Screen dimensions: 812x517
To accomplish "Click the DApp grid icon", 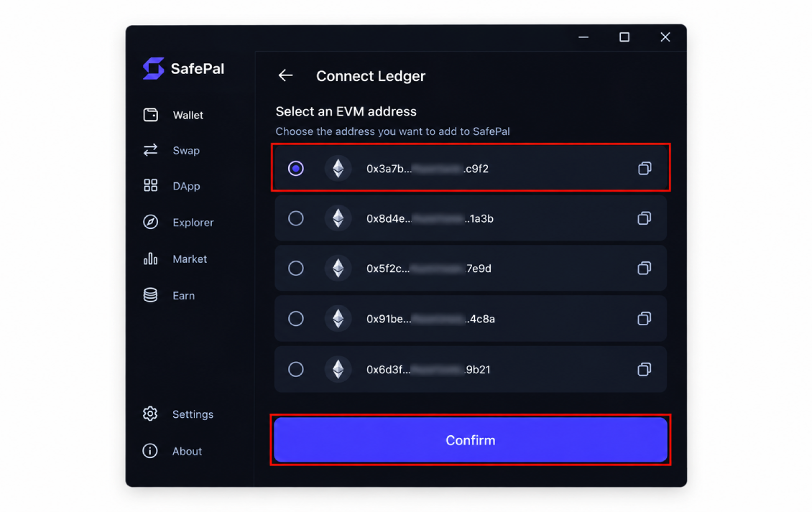I will [x=151, y=186].
